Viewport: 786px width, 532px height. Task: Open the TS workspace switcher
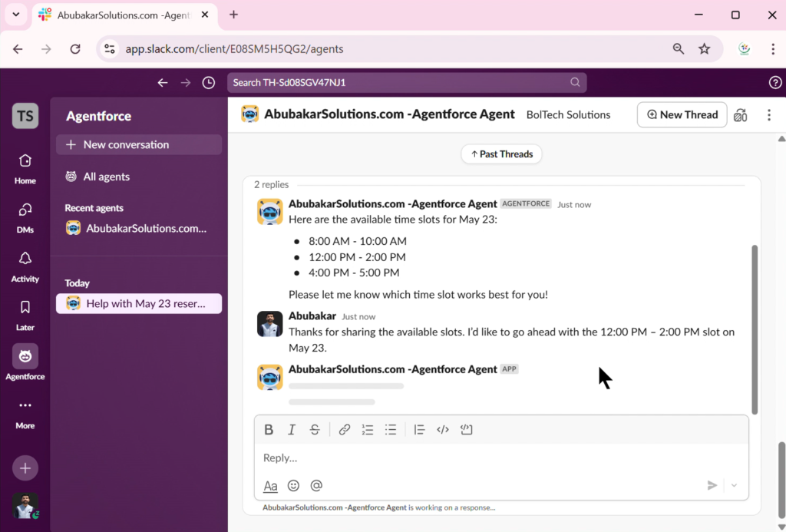click(x=25, y=116)
